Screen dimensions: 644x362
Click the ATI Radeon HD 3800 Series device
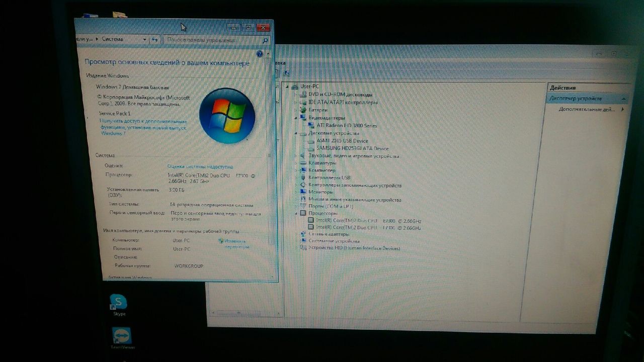(346, 125)
